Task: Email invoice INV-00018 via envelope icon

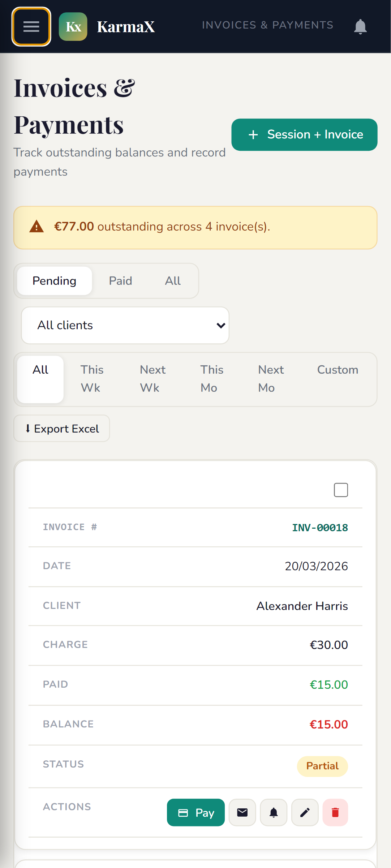Action: click(242, 812)
